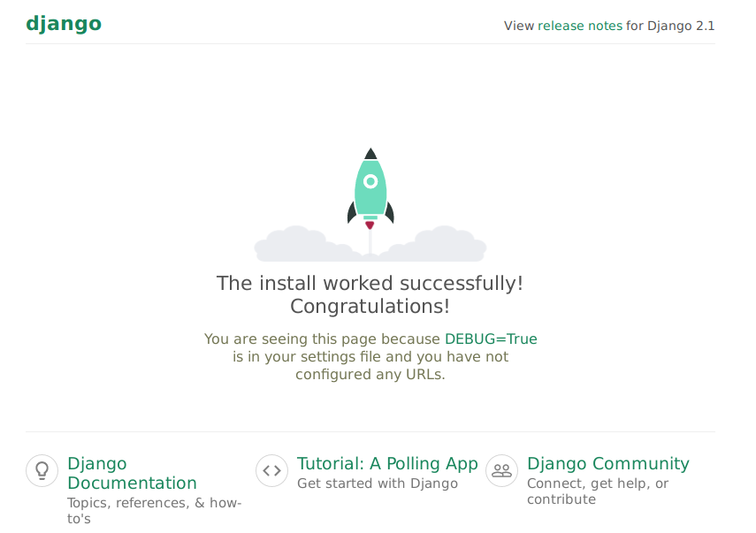Open the release notes link
This screenshot has width=756, height=533.
click(x=580, y=26)
